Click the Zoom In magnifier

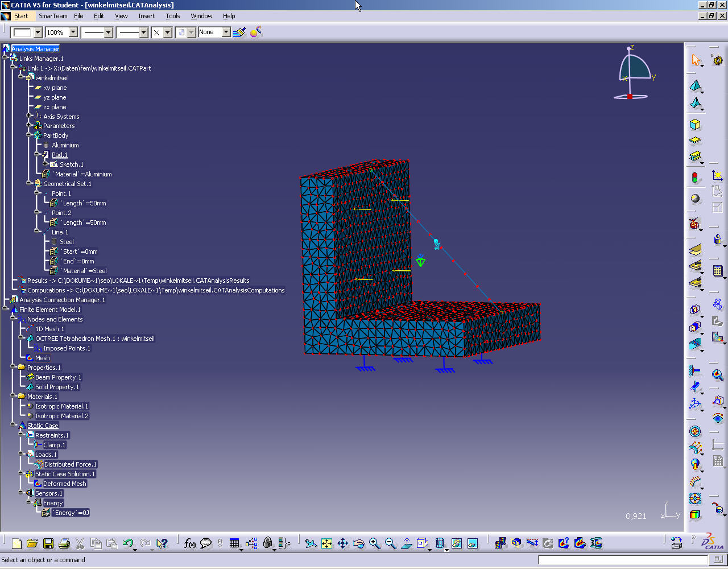pyautogui.click(x=374, y=543)
